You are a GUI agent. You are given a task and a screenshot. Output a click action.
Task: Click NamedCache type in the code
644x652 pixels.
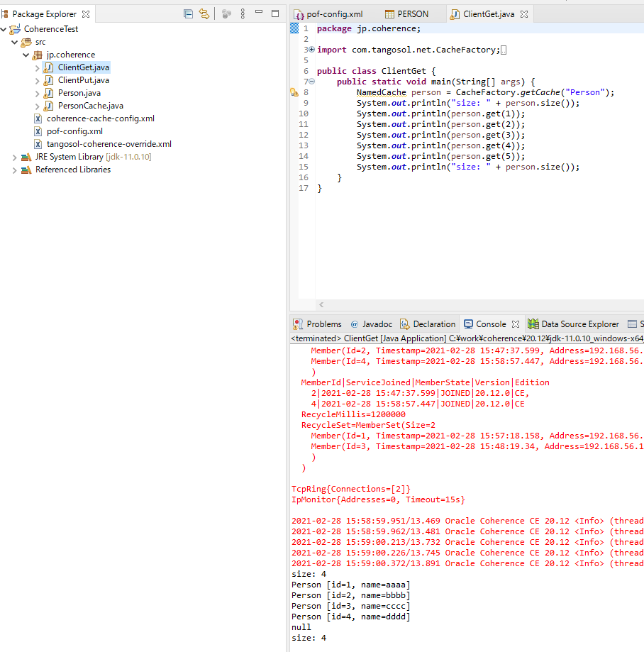pos(382,92)
